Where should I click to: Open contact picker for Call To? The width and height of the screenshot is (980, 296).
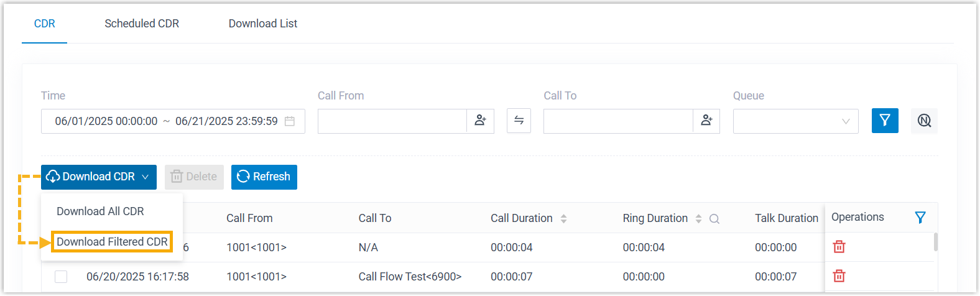tap(706, 121)
